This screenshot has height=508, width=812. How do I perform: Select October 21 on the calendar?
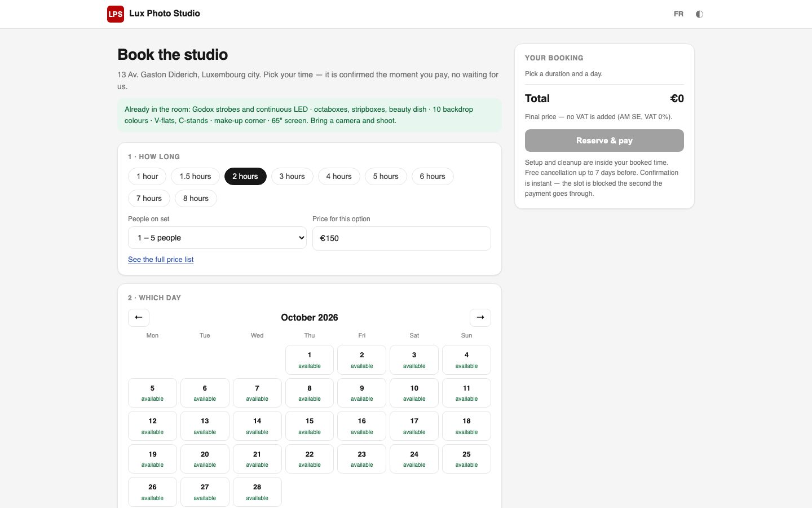tap(257, 459)
